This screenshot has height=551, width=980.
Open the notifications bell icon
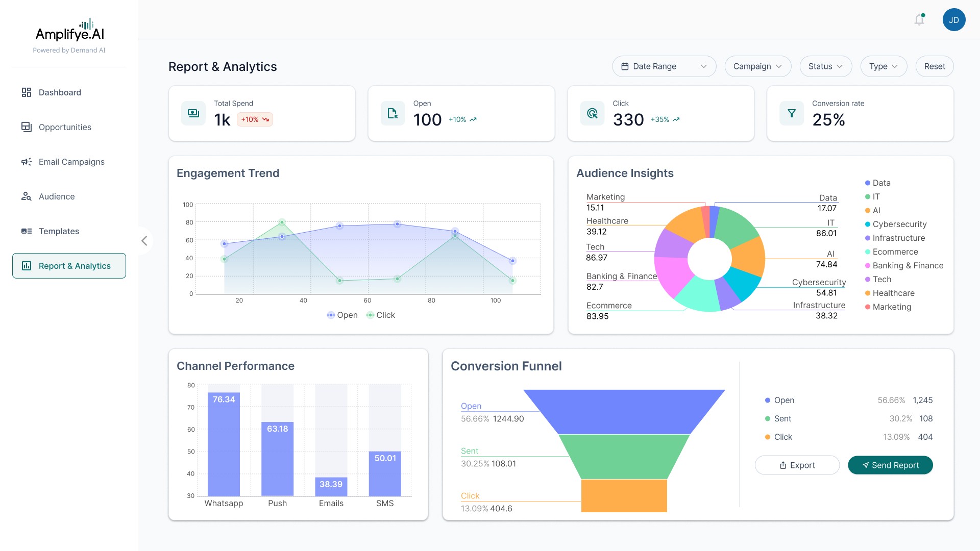point(919,20)
